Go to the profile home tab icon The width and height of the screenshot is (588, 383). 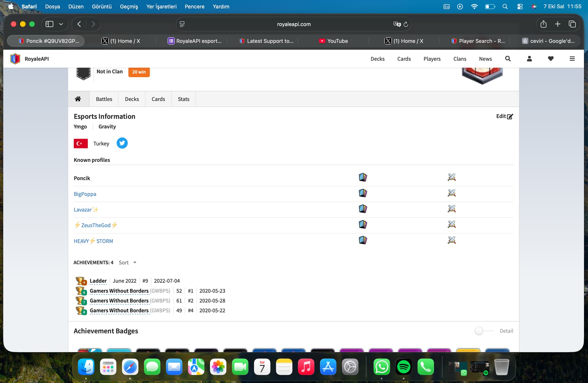pyautogui.click(x=78, y=99)
